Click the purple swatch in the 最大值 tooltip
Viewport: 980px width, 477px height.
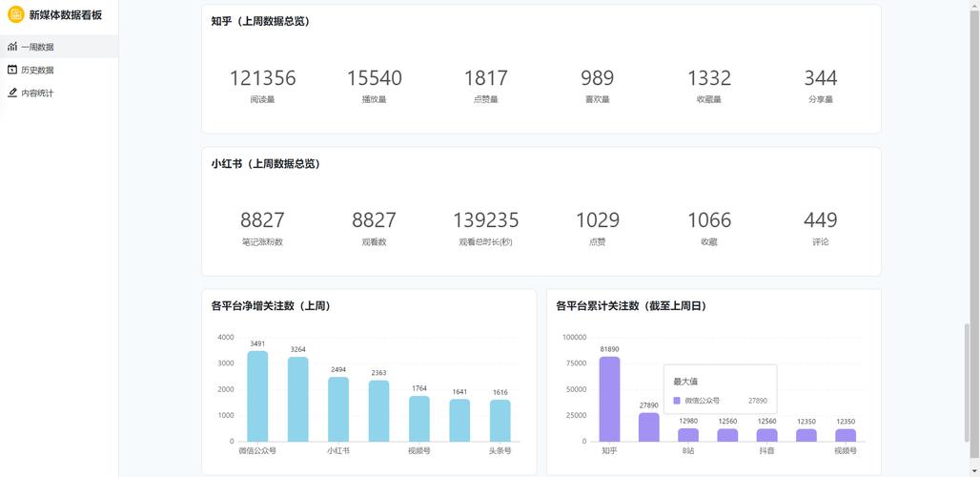[676, 401]
